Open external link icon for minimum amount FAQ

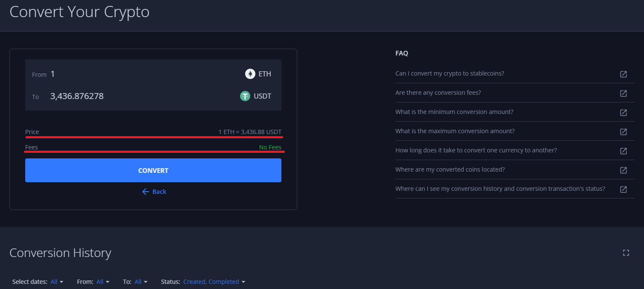pyautogui.click(x=624, y=112)
